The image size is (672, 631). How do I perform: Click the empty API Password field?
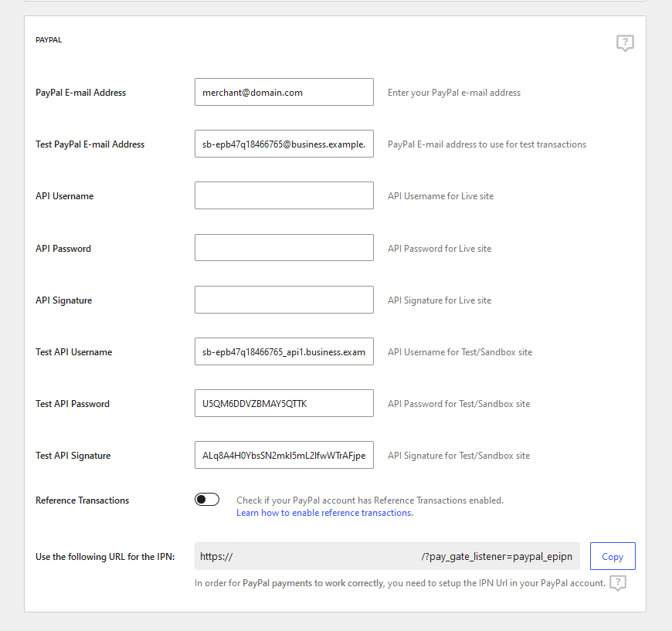(284, 248)
